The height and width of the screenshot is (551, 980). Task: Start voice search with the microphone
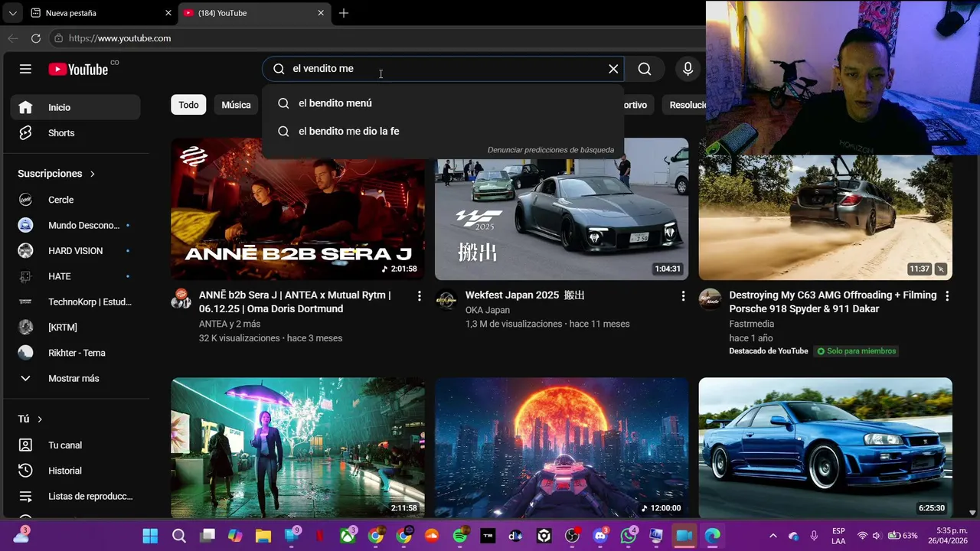(688, 69)
